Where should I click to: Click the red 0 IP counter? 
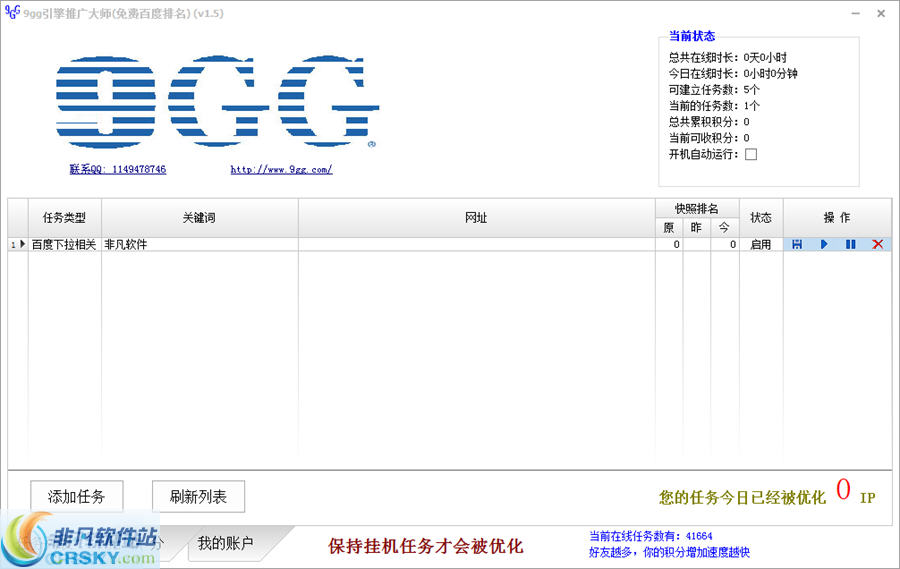843,490
